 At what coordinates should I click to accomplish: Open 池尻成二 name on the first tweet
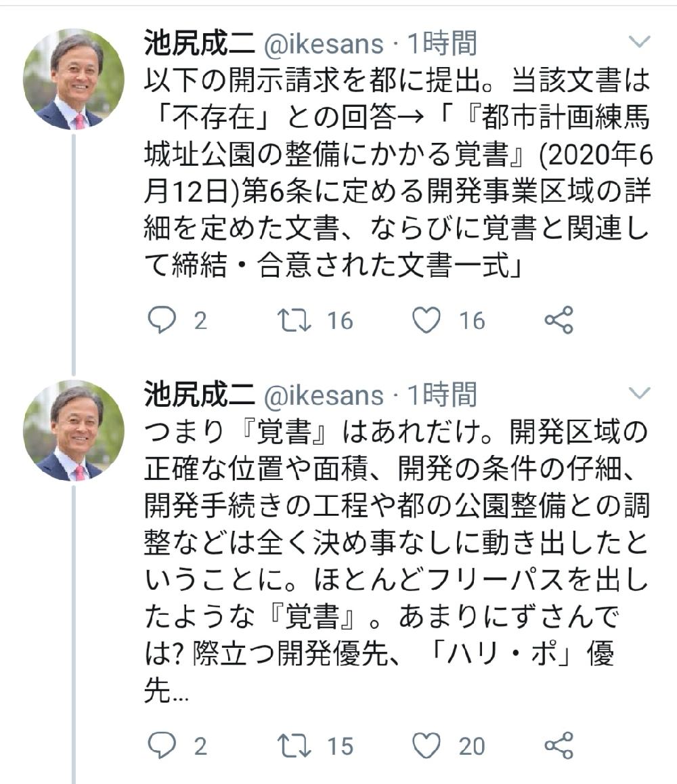point(200,43)
